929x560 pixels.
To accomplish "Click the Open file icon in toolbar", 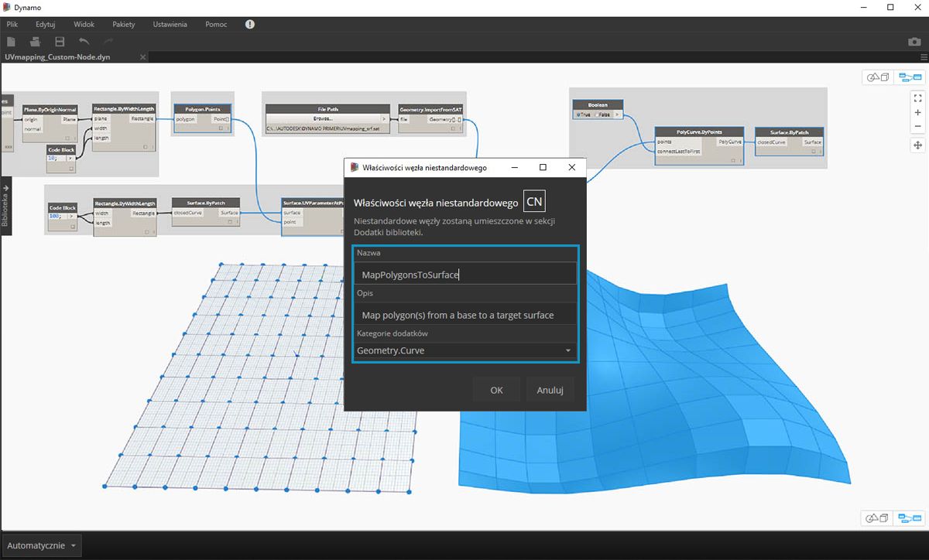I will (35, 41).
